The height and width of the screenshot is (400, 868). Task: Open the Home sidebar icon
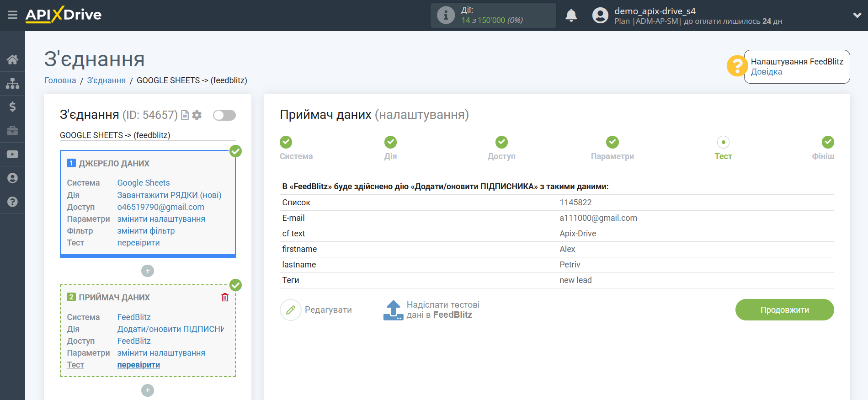pyautogui.click(x=12, y=59)
